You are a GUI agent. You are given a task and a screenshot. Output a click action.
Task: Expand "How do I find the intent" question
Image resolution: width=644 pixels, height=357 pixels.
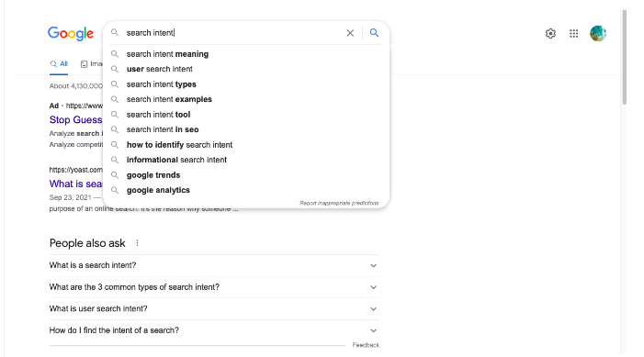pyautogui.click(x=214, y=330)
